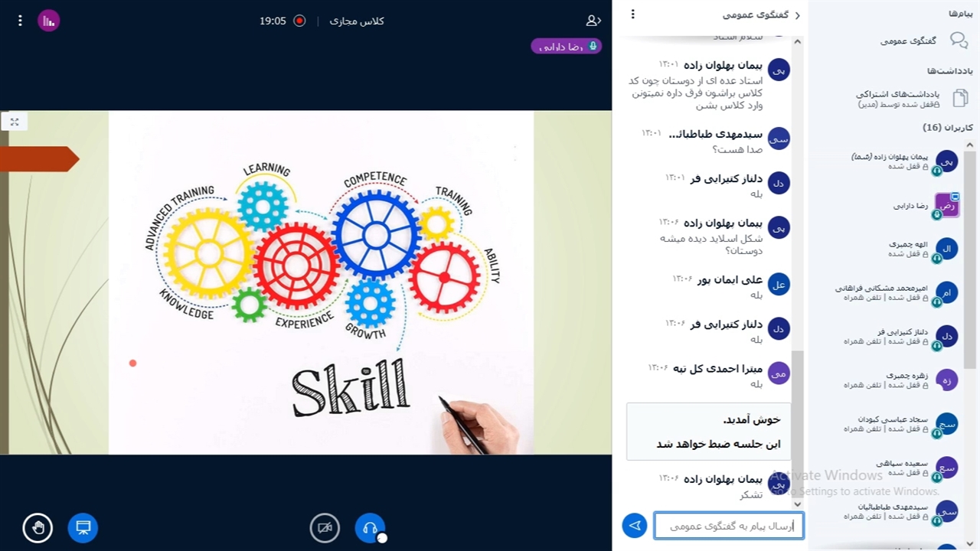
Task: Send the chat message with arrow button
Action: pos(635,526)
